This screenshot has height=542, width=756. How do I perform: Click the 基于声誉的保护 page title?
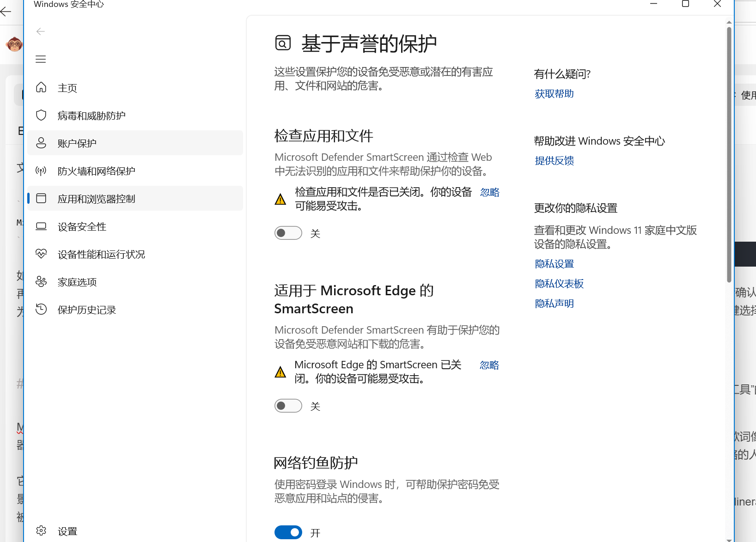pos(369,43)
